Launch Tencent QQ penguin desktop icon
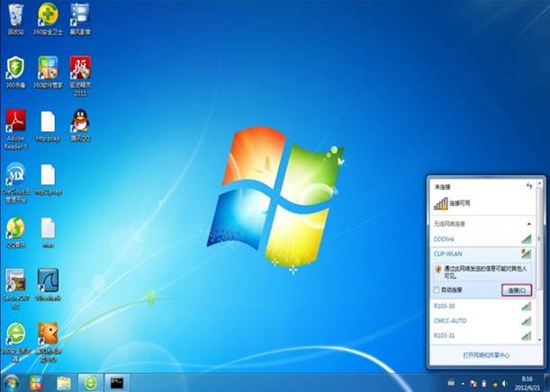The image size is (550, 392). [81, 121]
